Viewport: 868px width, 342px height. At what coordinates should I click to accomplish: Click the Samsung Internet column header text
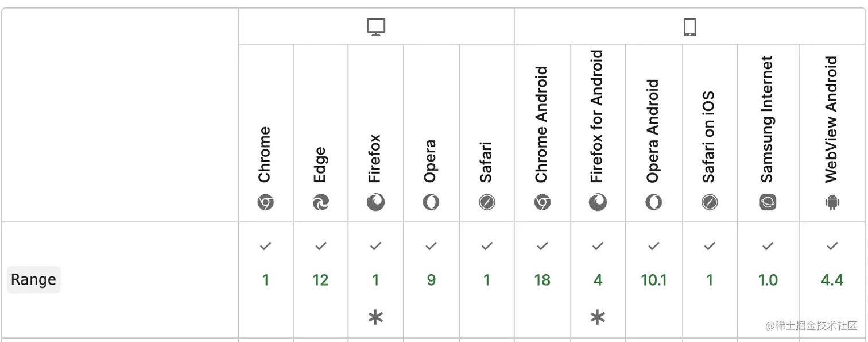pos(767,120)
